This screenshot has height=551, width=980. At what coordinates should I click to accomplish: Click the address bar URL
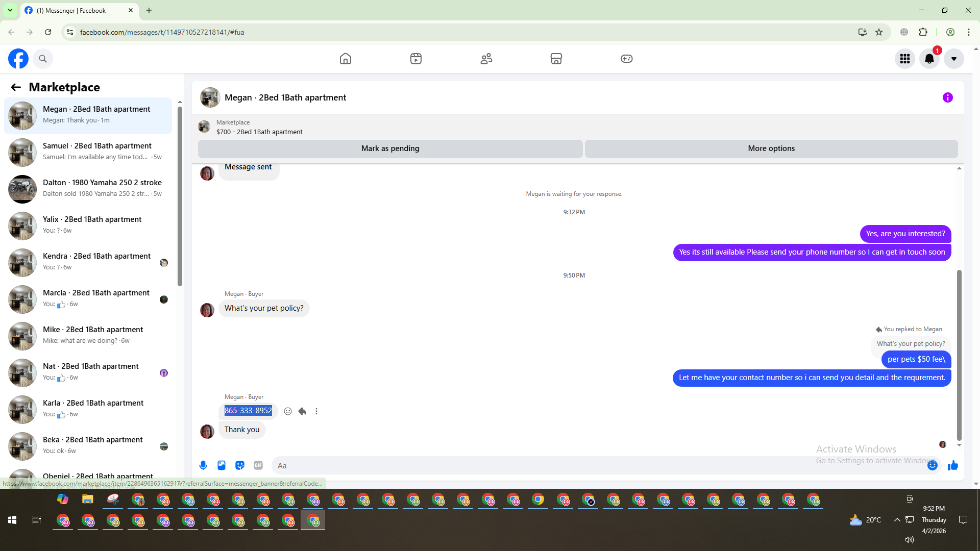click(x=162, y=32)
